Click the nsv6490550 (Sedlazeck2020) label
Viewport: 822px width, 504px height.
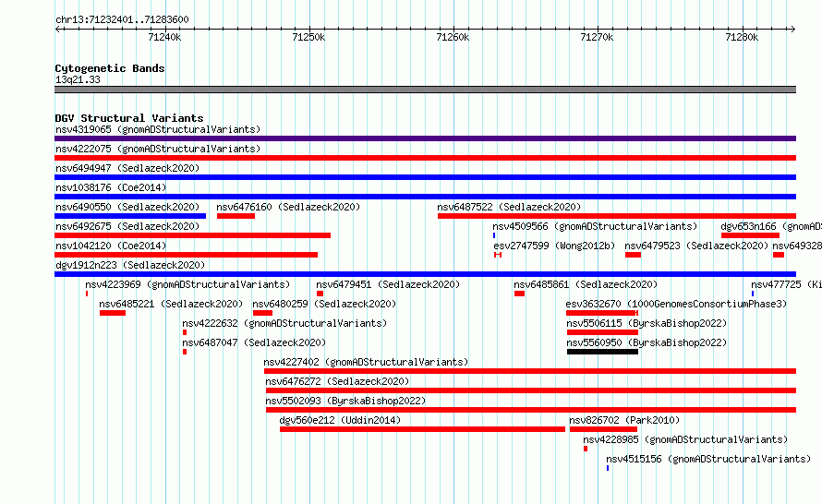coord(127,207)
